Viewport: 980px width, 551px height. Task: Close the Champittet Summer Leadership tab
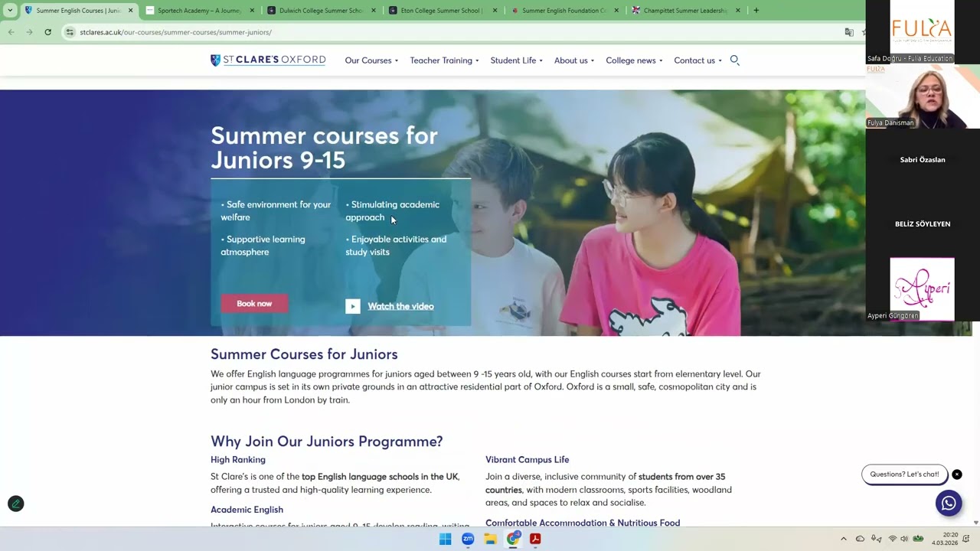[x=738, y=11]
